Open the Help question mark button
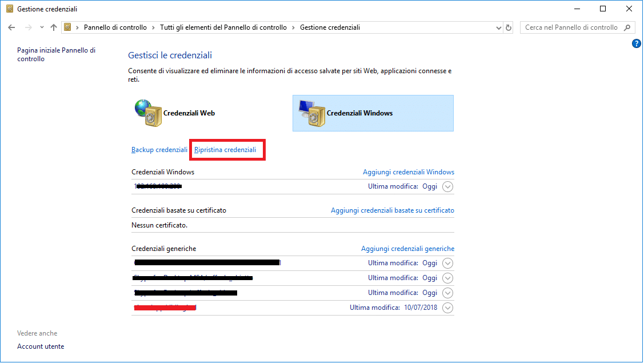Image resolution: width=644 pixels, height=363 pixels. pyautogui.click(x=636, y=43)
